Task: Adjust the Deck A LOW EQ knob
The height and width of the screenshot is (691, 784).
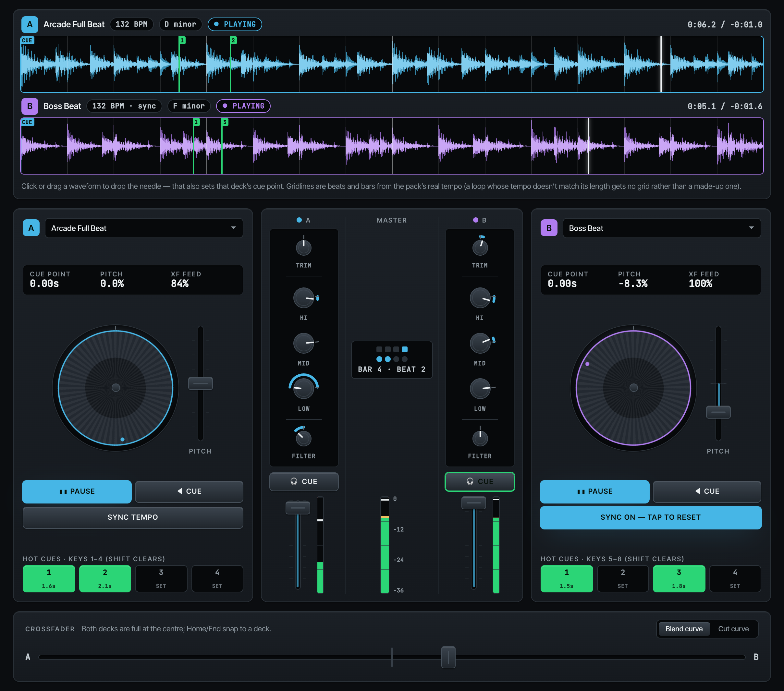Action: [x=303, y=388]
